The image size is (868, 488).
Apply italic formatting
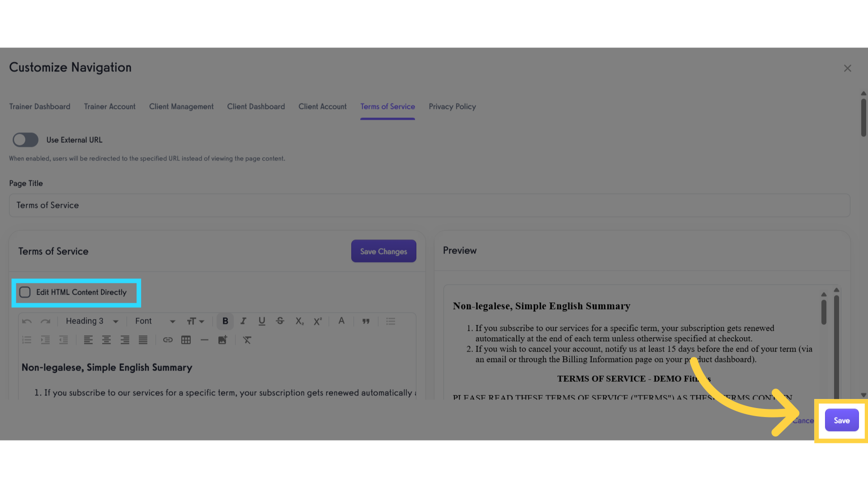point(243,321)
